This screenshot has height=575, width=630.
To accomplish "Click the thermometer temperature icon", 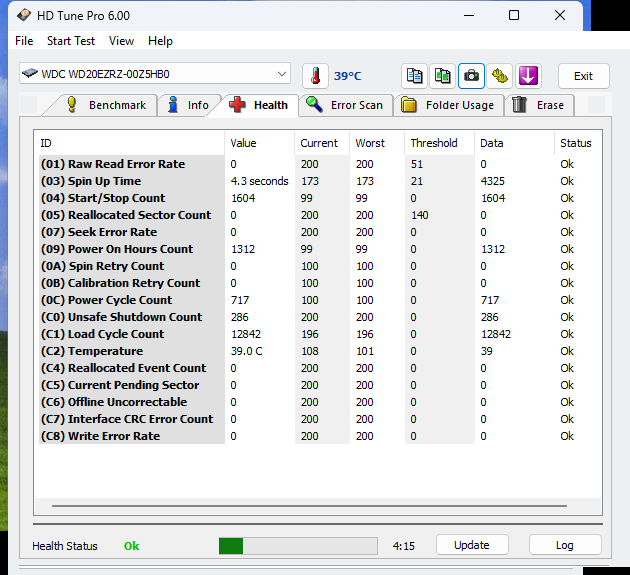I will [315, 76].
